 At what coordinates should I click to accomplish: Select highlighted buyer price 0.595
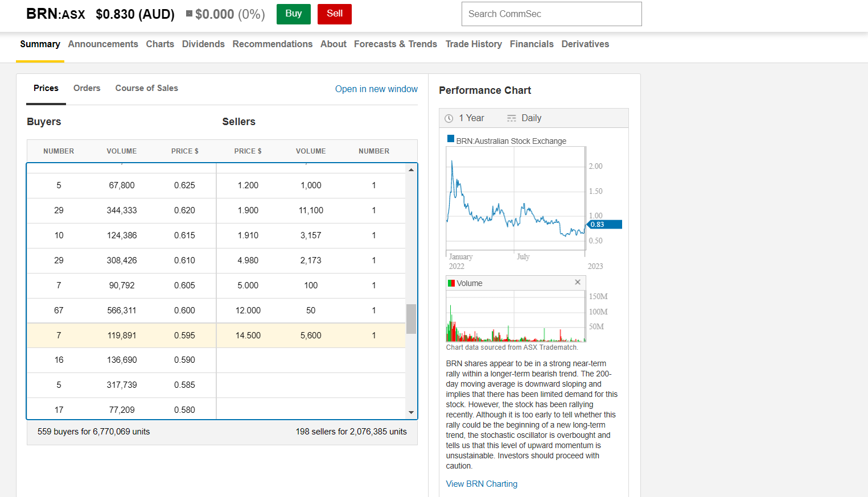point(185,336)
